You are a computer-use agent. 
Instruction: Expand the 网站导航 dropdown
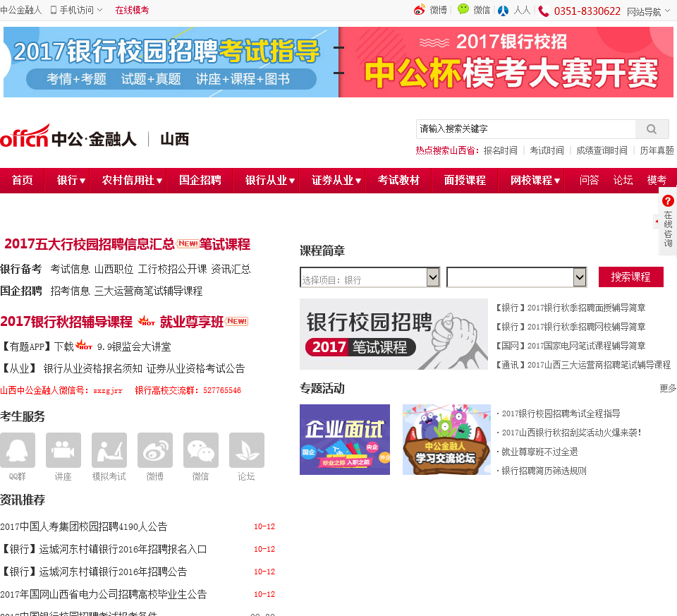667,11
